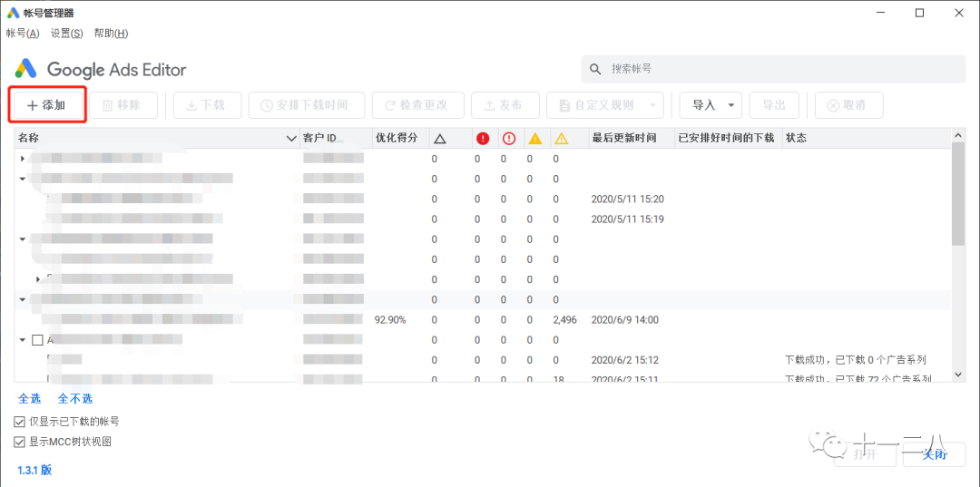This screenshot has height=487, width=980.
Task: Click the 下载 download button
Action: tap(206, 105)
